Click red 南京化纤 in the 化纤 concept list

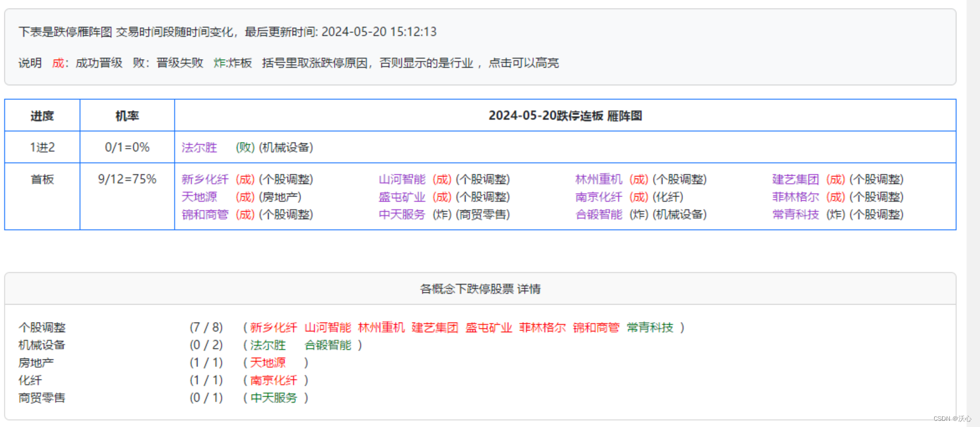(274, 381)
